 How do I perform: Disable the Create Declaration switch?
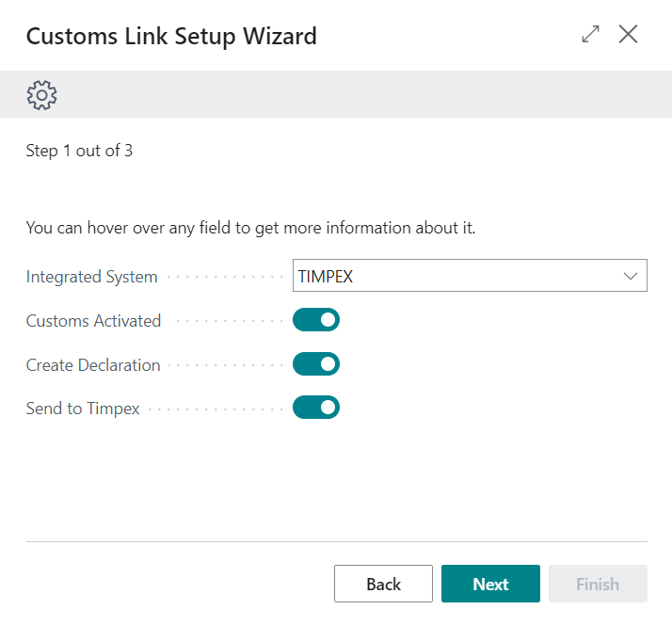click(x=315, y=364)
